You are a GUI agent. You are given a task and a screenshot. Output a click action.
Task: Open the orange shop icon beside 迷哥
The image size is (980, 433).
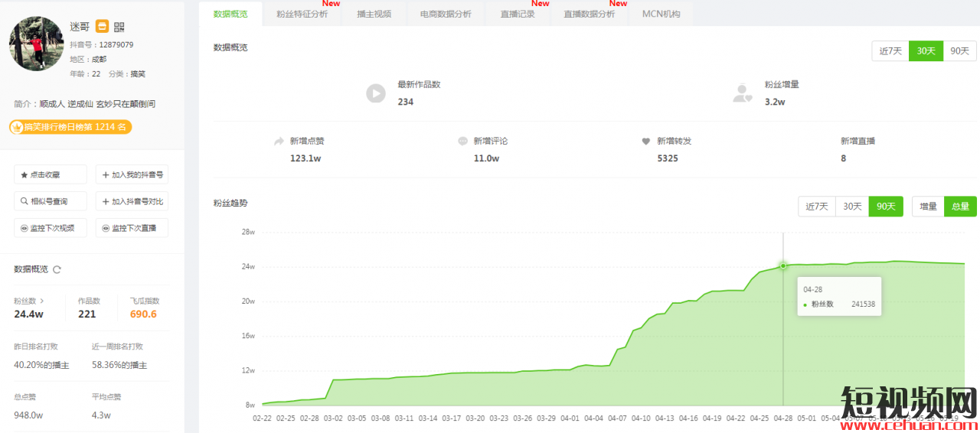point(103,27)
